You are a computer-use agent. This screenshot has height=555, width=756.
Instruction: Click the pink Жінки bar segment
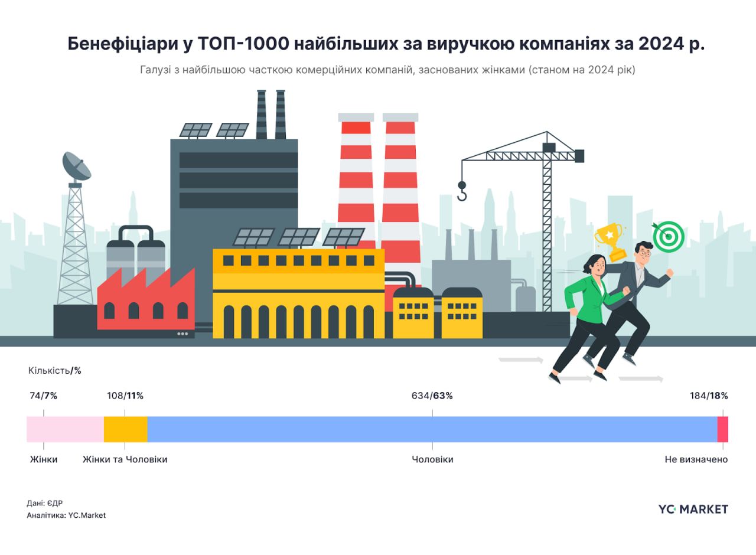(64, 429)
